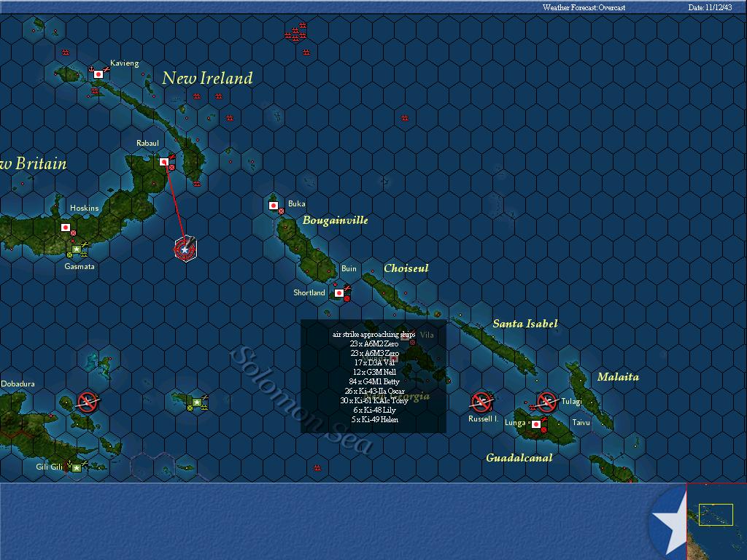
Task: Click the red ship marker west of Kavieng
Action: [x=65, y=52]
